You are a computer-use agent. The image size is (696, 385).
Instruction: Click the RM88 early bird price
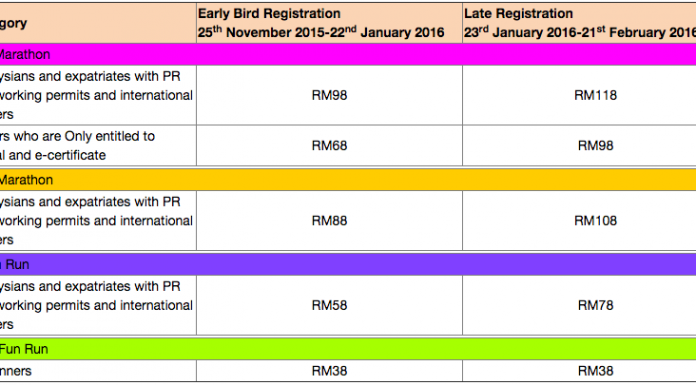[329, 221]
